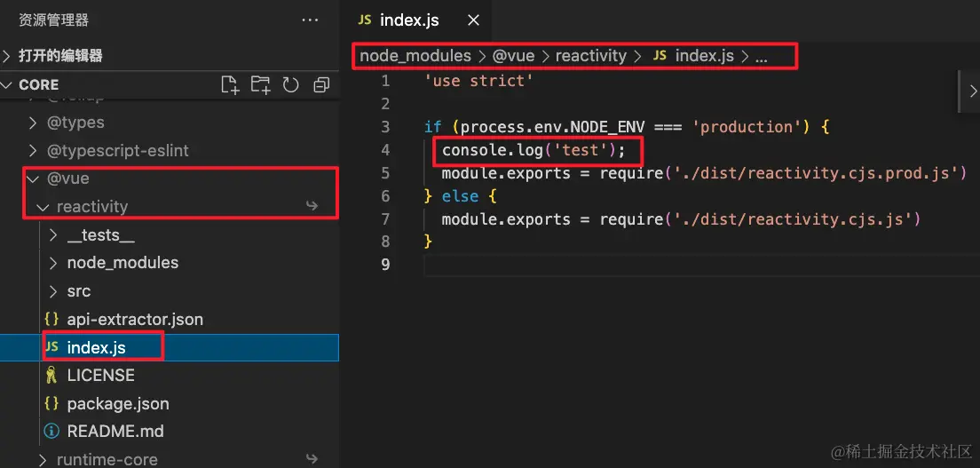
Task: Click @vue in the breadcrumb path
Action: [x=514, y=56]
